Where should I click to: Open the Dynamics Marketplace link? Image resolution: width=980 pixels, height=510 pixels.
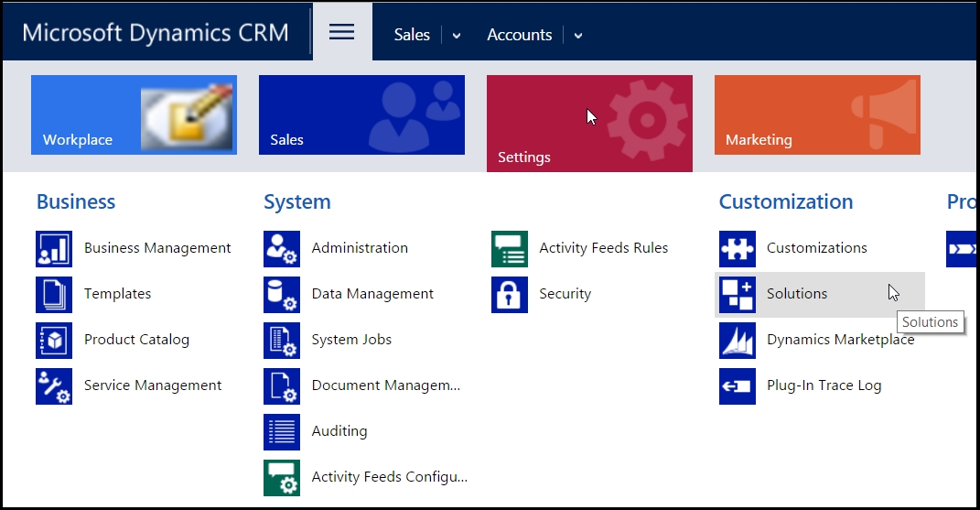840,340
